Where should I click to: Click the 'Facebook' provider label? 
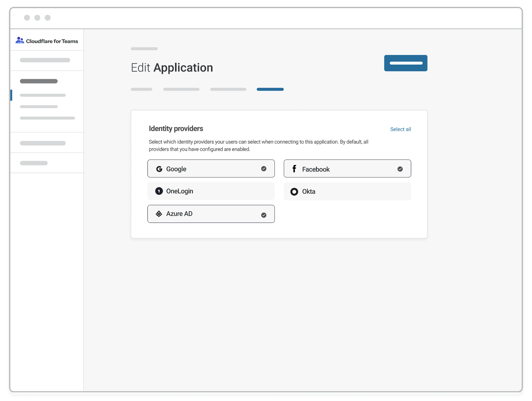(x=316, y=169)
